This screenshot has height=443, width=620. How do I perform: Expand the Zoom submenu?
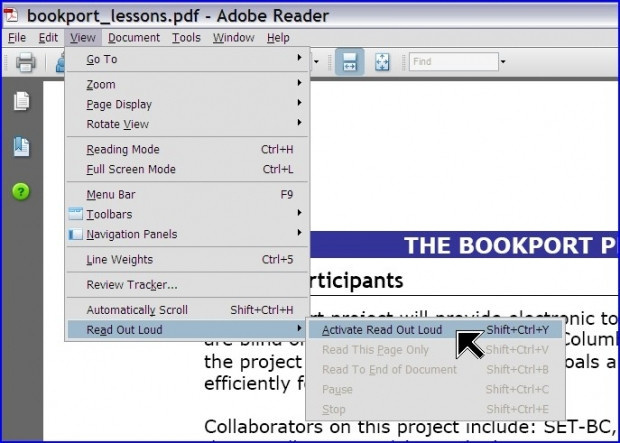[x=187, y=84]
